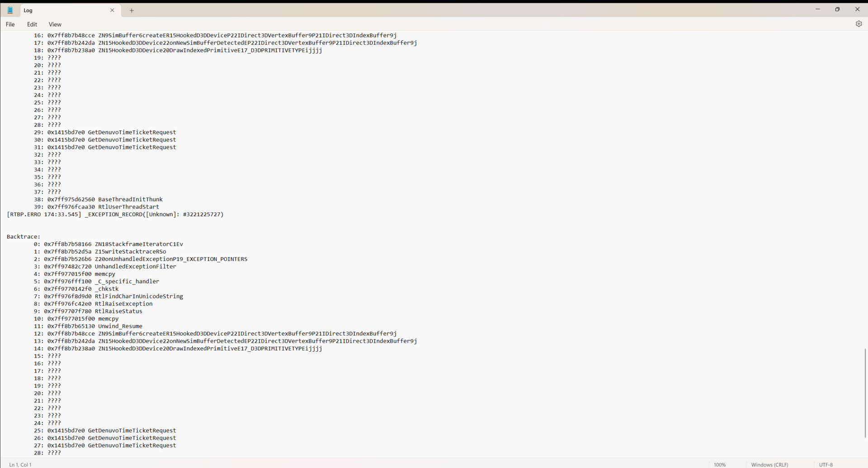Minimize the Notepad window
868x468 pixels.
[817, 9]
